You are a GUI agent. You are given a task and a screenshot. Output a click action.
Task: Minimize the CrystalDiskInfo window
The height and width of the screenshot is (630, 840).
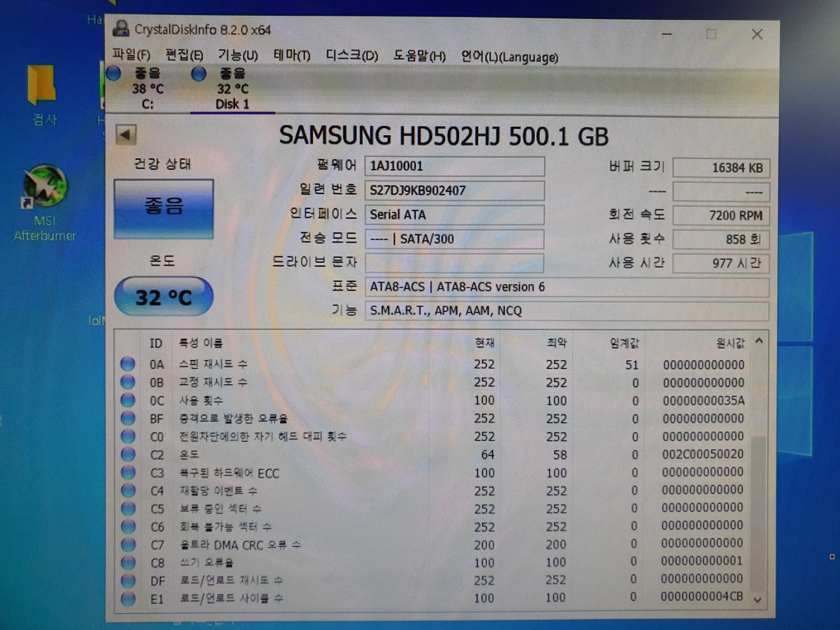point(667,34)
